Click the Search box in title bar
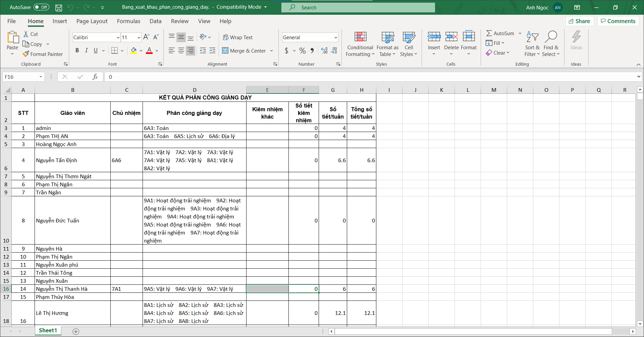 [358, 7]
